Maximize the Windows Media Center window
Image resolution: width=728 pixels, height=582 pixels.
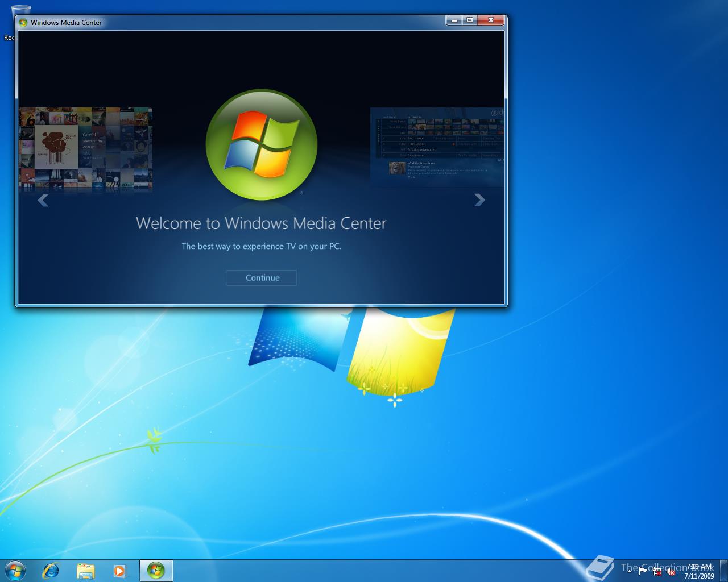coord(469,20)
